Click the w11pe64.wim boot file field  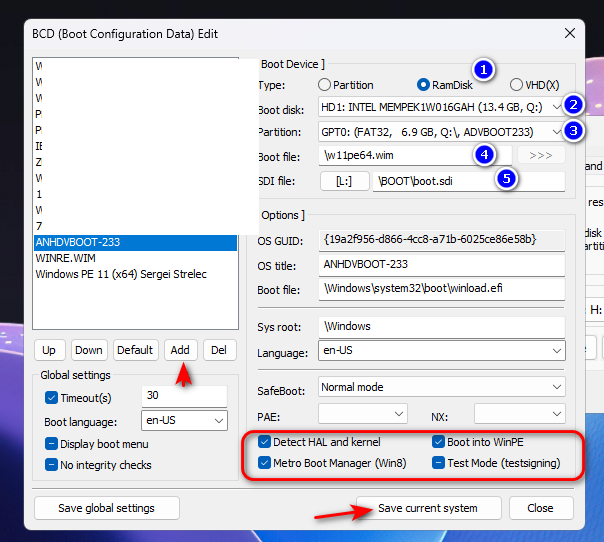coord(415,156)
